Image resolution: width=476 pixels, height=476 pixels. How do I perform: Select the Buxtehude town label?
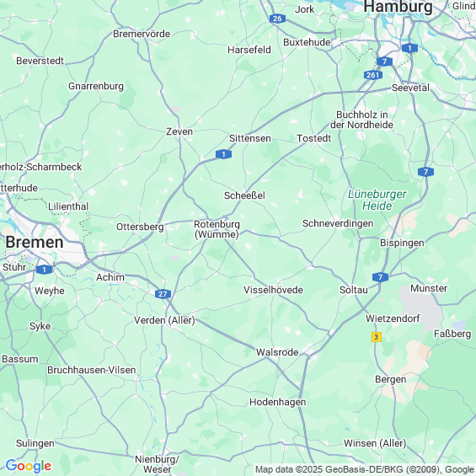tap(307, 42)
